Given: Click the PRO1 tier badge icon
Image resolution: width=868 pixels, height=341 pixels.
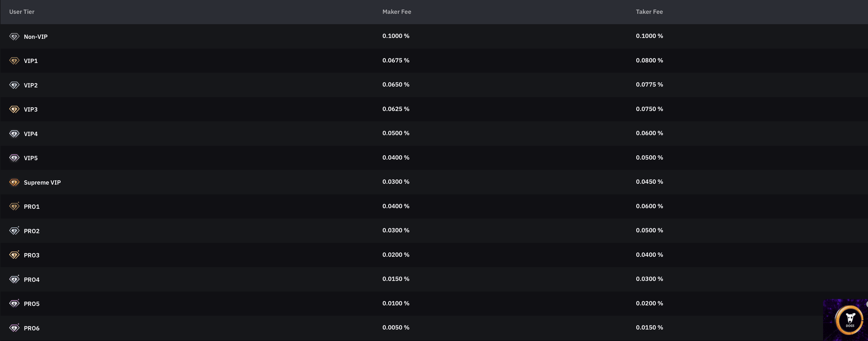Looking at the screenshot, I should pyautogui.click(x=14, y=206).
